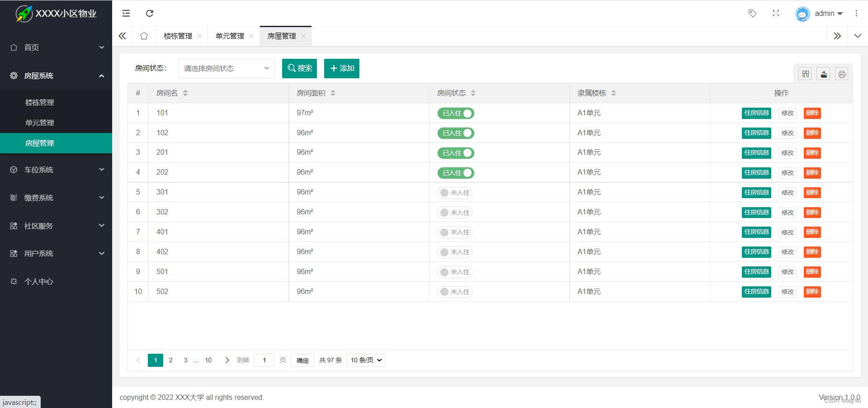The height and width of the screenshot is (408, 868).
Task: Toggle occupancy switch for room 302
Action: pyautogui.click(x=455, y=213)
